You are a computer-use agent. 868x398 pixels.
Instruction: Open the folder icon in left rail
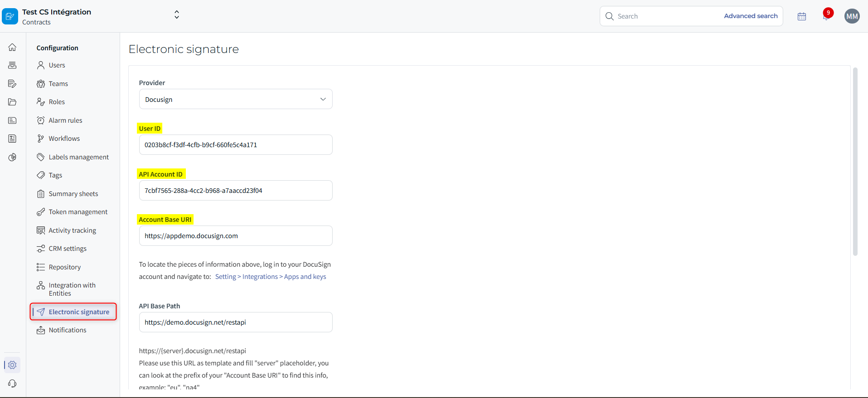click(12, 102)
